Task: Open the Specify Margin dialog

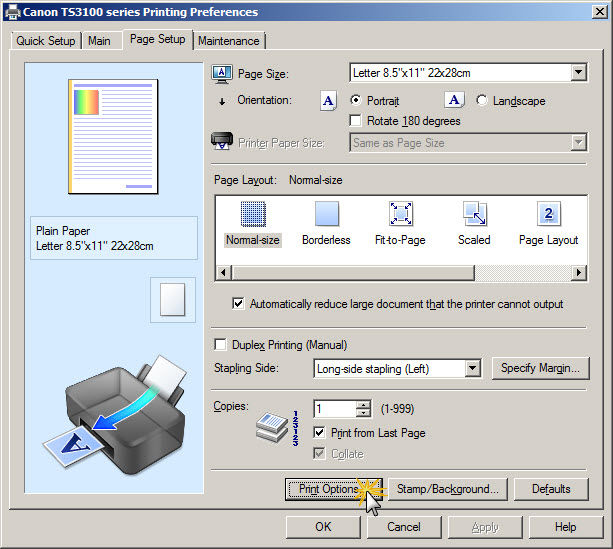Action: pos(539,369)
